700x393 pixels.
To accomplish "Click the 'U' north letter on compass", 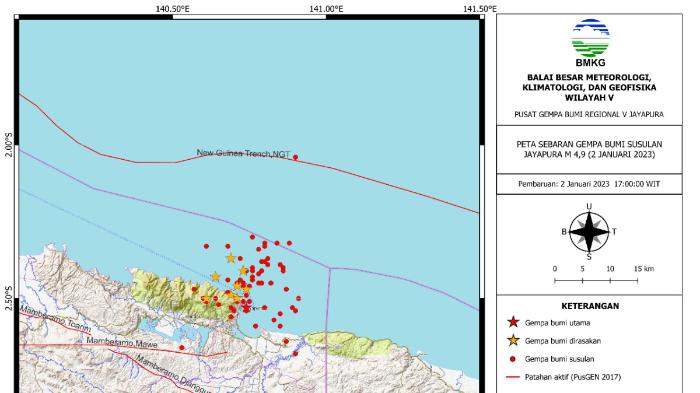I will pyautogui.click(x=589, y=206).
